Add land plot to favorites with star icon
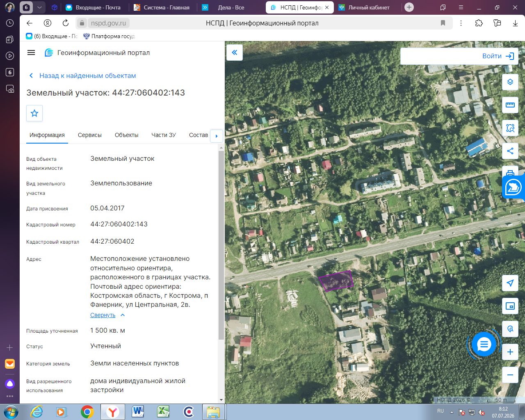 pyautogui.click(x=34, y=113)
